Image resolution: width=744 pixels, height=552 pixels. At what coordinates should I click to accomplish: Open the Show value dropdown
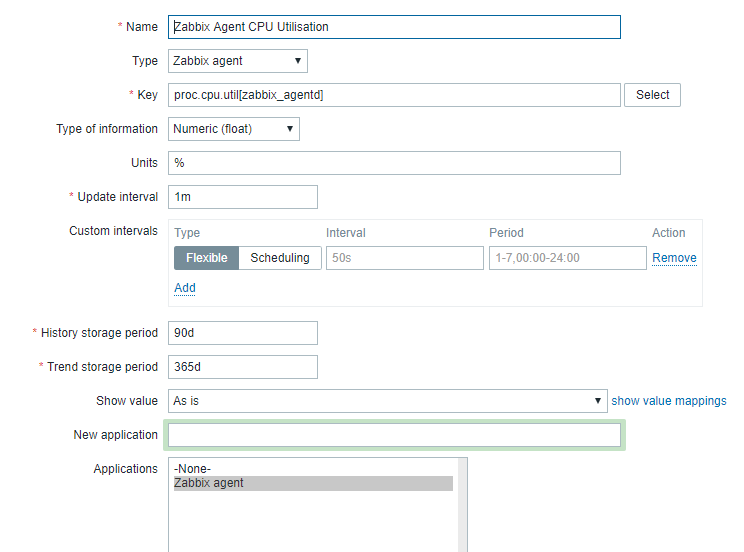[387, 401]
